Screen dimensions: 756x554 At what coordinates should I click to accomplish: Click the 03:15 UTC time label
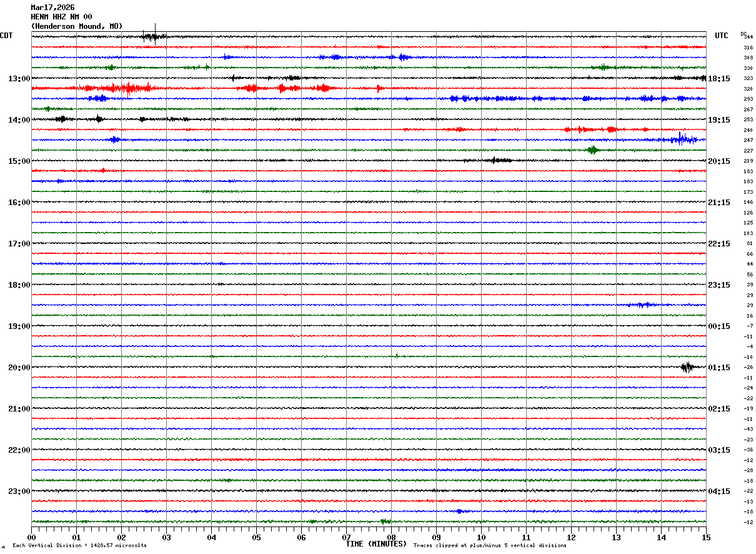tap(719, 450)
